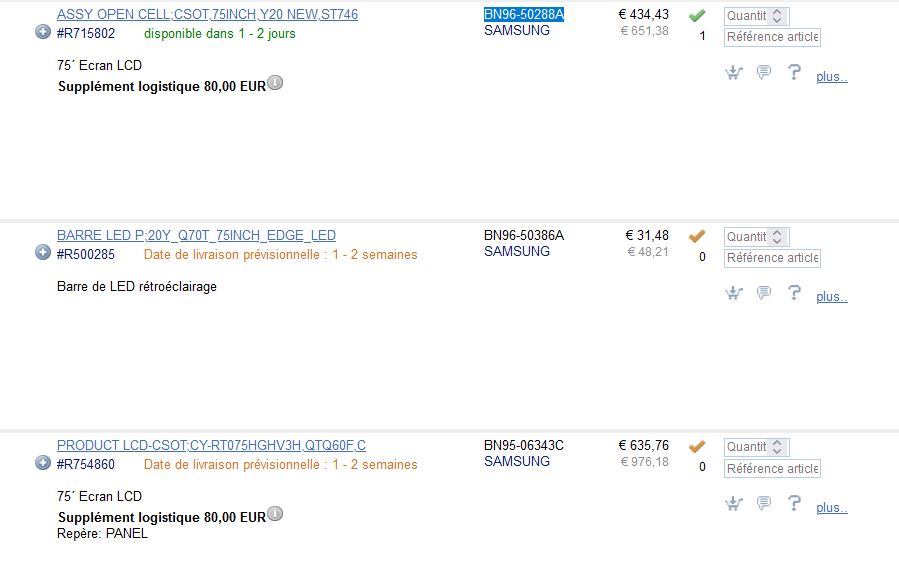Click quantity stepper for BARRE LED item
This screenshot has height=573, width=899.
(779, 237)
